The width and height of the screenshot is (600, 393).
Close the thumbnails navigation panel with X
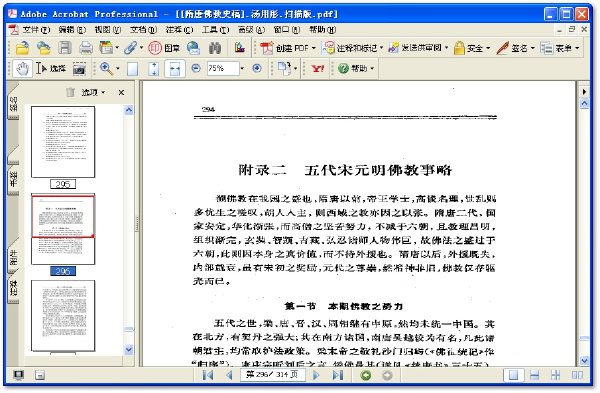click(121, 92)
